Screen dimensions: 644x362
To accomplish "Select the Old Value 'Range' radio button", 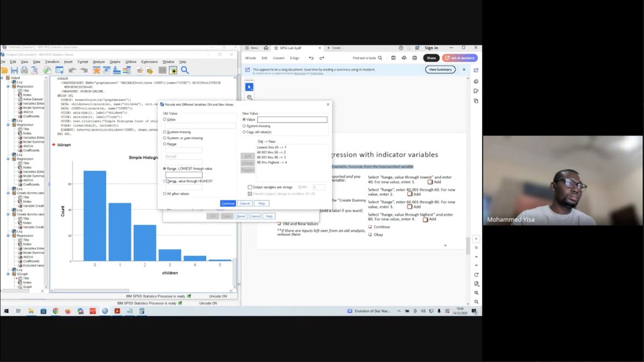I will click(165, 144).
